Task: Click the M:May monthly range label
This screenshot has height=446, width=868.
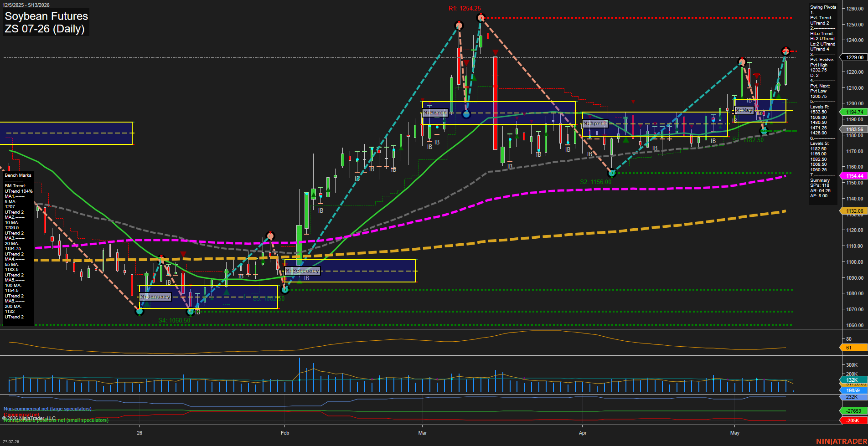Action: (744, 110)
